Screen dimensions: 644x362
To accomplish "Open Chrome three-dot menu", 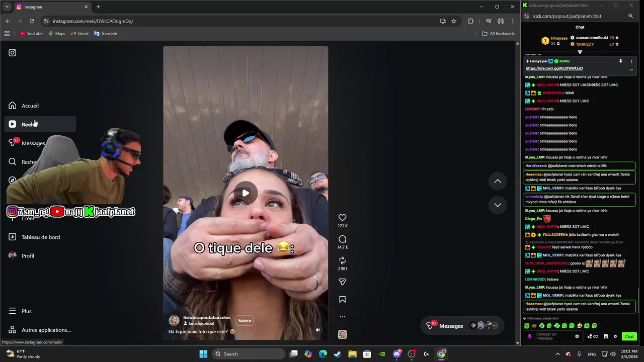I will [513, 21].
